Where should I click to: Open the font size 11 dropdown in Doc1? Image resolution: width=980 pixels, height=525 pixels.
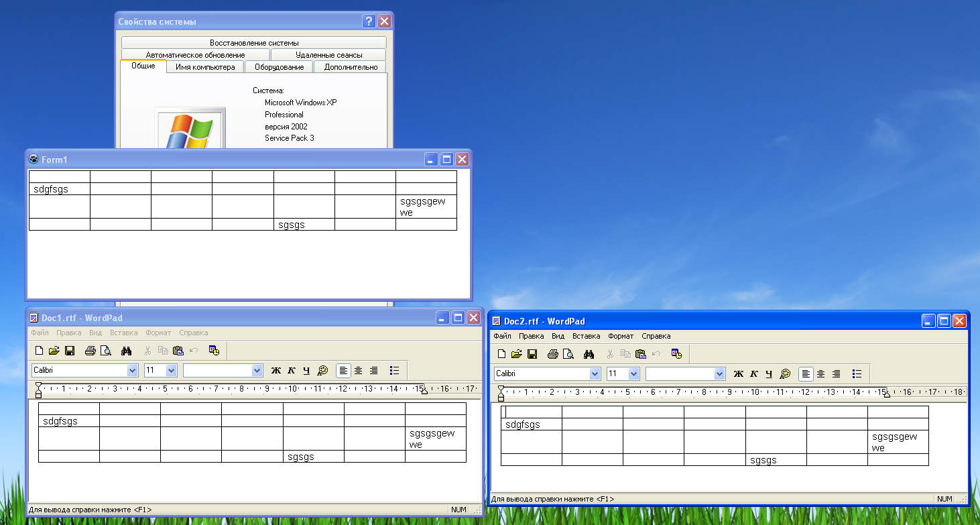point(171,371)
